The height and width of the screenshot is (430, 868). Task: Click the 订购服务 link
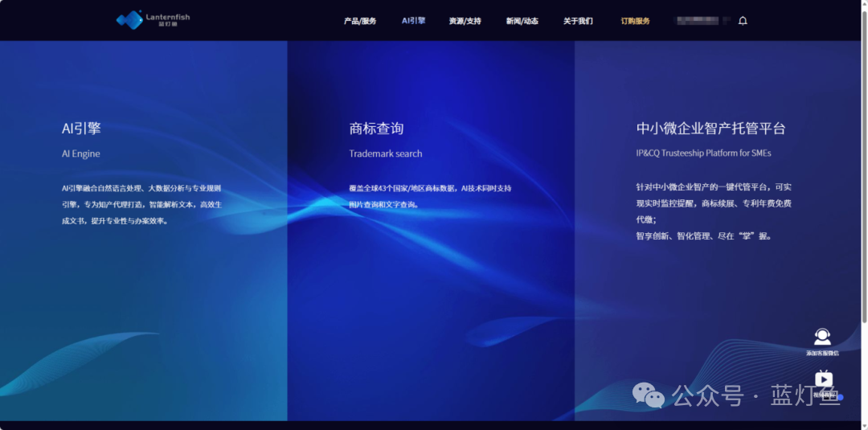pos(635,21)
